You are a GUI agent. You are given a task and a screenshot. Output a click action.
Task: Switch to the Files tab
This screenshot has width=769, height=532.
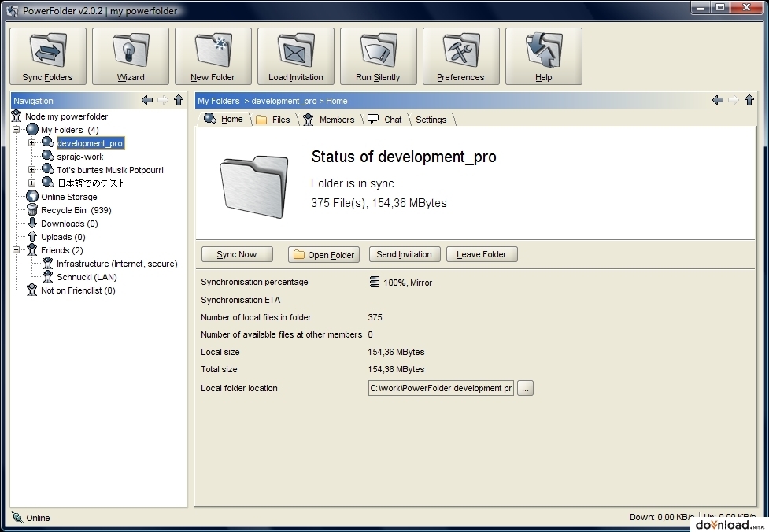274,120
